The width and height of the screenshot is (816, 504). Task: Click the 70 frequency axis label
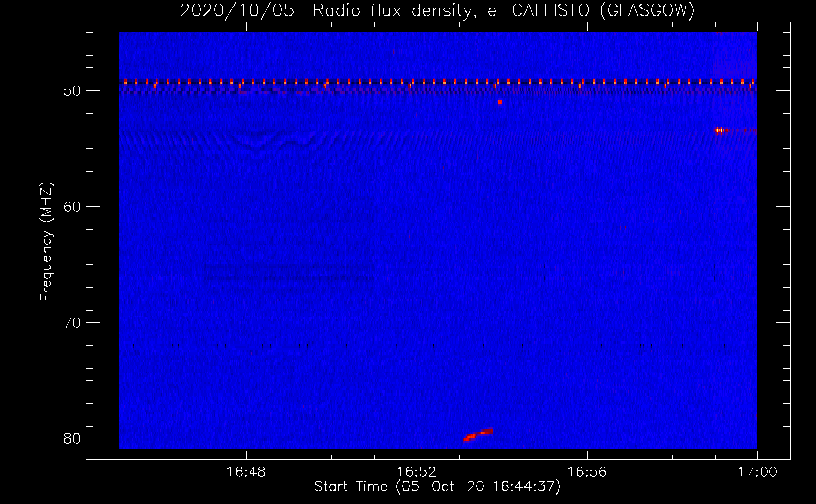pyautogui.click(x=73, y=323)
